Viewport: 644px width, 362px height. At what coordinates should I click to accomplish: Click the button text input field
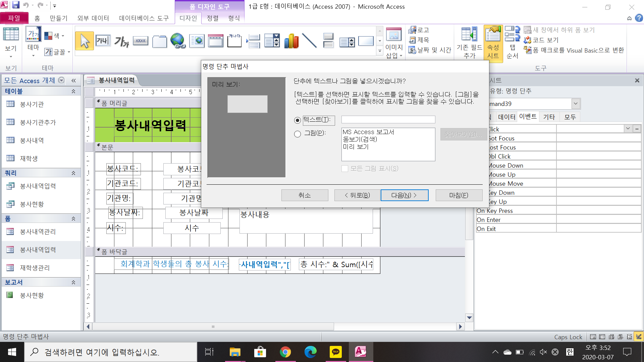click(x=388, y=120)
